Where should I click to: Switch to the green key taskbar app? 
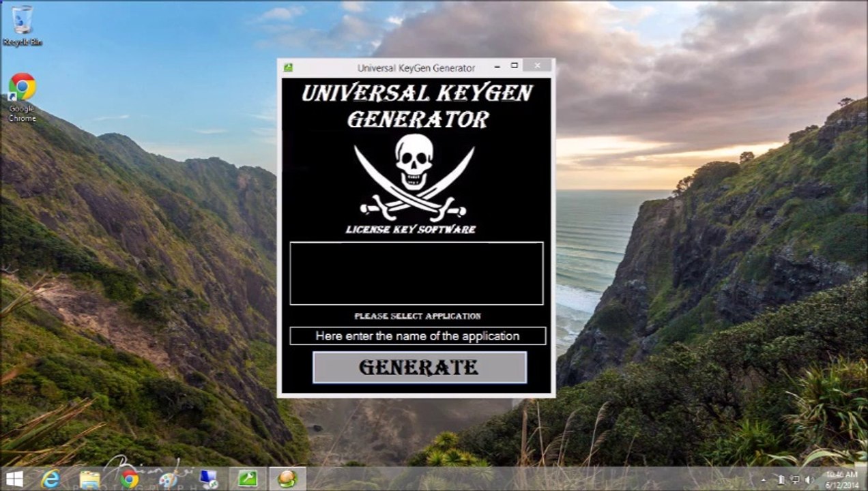tap(247, 479)
